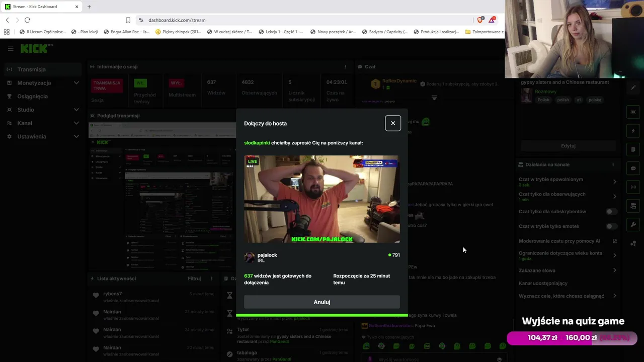Click the Rozmowy category link
Viewport: 644px width, 362px height.
pyautogui.click(x=545, y=92)
